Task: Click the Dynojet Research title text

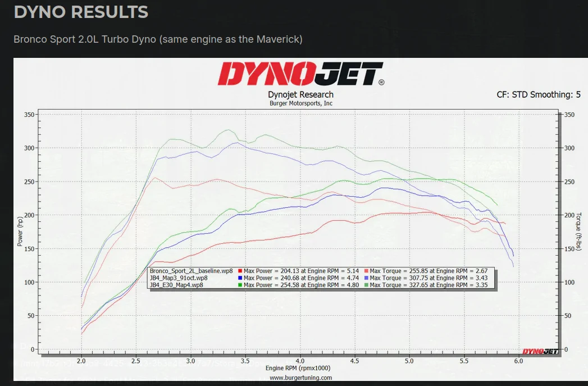Action: click(x=301, y=94)
